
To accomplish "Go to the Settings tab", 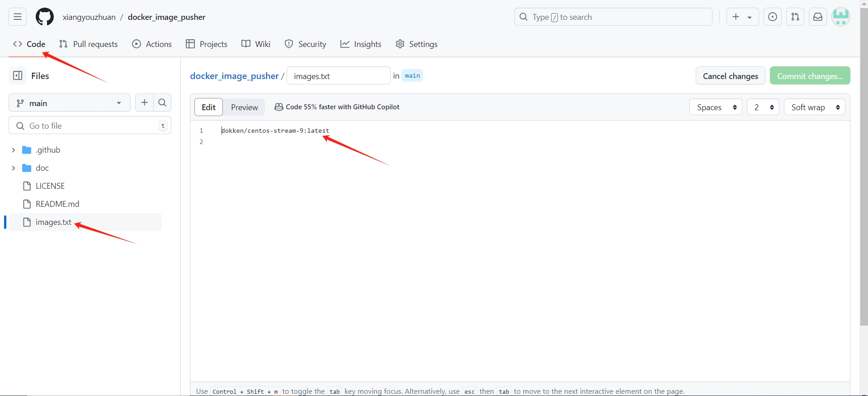I will (416, 44).
